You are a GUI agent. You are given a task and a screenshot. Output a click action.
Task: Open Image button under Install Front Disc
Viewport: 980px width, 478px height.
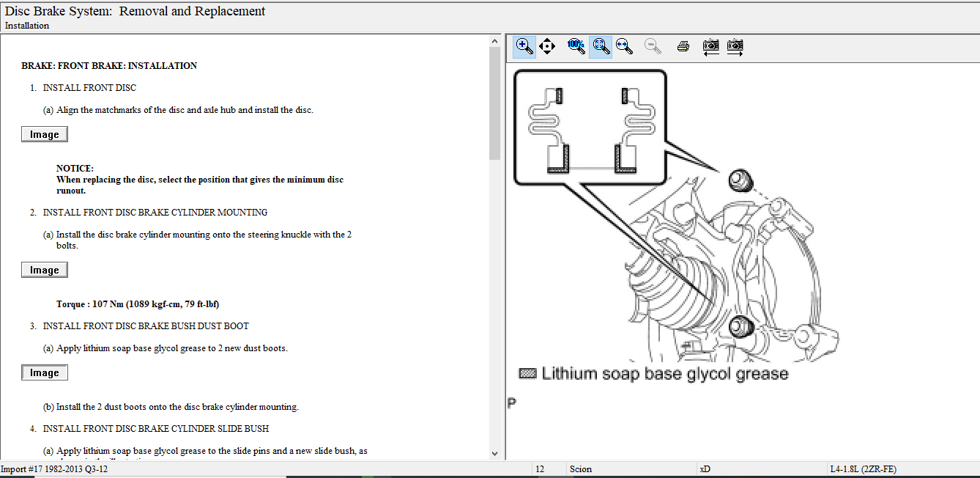click(x=45, y=135)
